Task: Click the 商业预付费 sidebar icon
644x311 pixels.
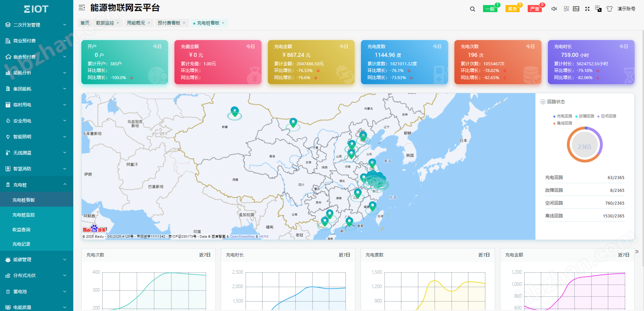Action: [x=8, y=41]
